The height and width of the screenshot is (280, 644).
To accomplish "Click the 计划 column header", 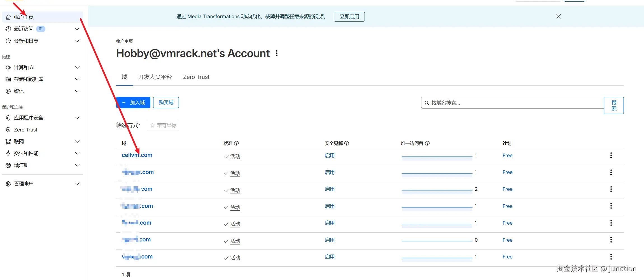I will (507, 143).
